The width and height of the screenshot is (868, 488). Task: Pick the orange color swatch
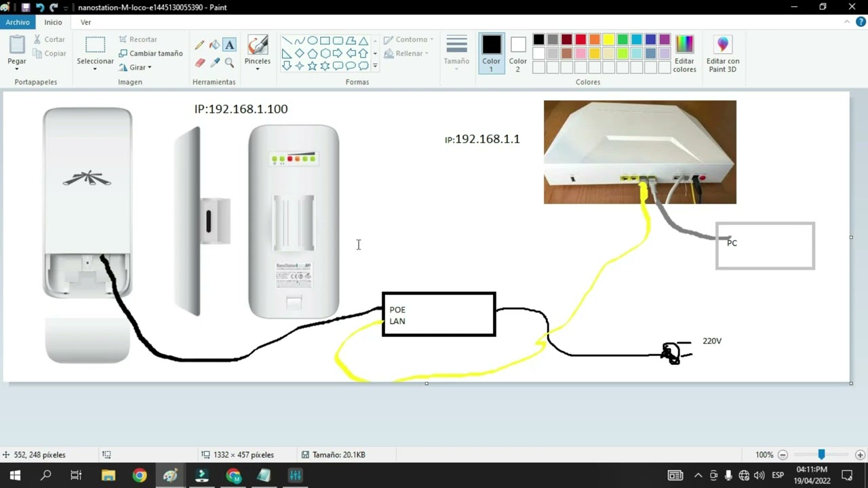[x=595, y=40]
